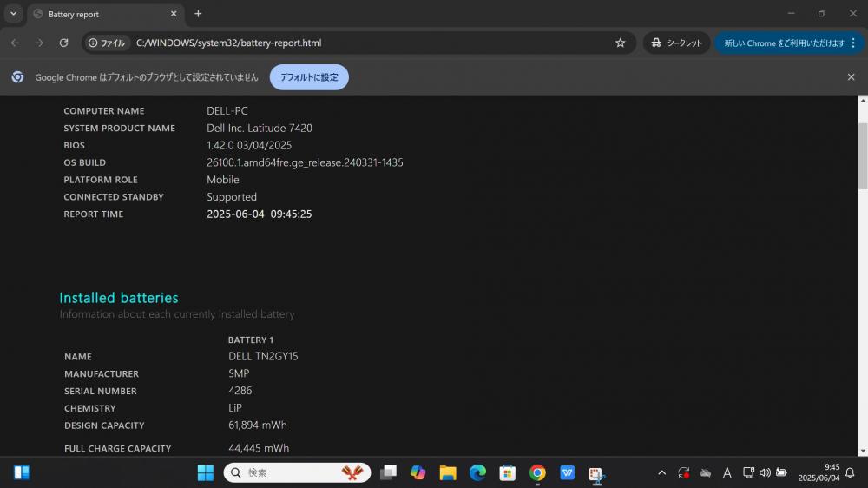Viewport: 868px width, 488px height.
Task: Click the computer name DELL-PC
Action: 227,111
